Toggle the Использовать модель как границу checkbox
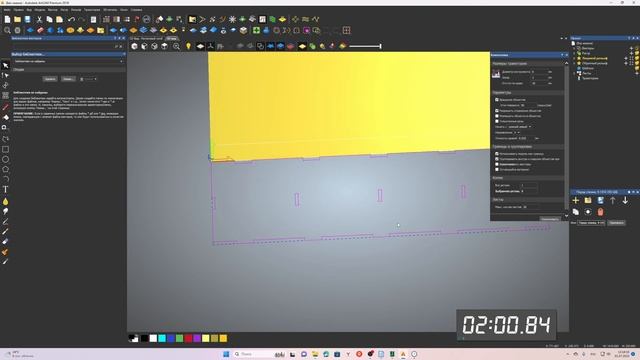The image size is (640, 360). coord(497,154)
